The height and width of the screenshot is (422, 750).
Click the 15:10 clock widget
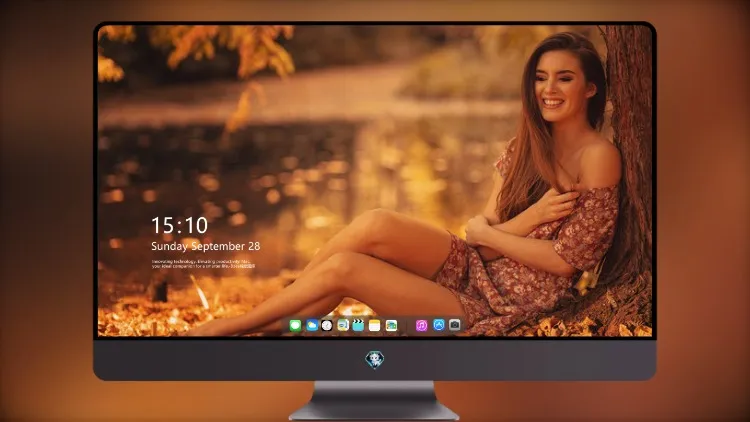(x=179, y=225)
